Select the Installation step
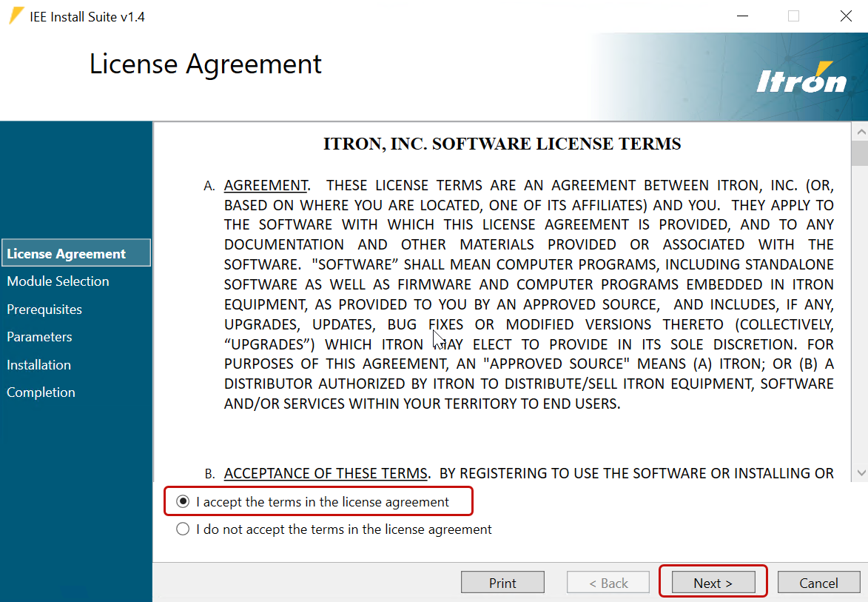This screenshot has width=868, height=602. coord(38,364)
